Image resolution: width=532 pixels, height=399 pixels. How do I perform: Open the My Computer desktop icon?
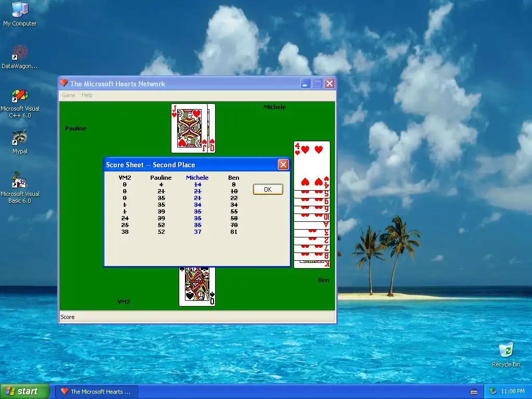20,14
